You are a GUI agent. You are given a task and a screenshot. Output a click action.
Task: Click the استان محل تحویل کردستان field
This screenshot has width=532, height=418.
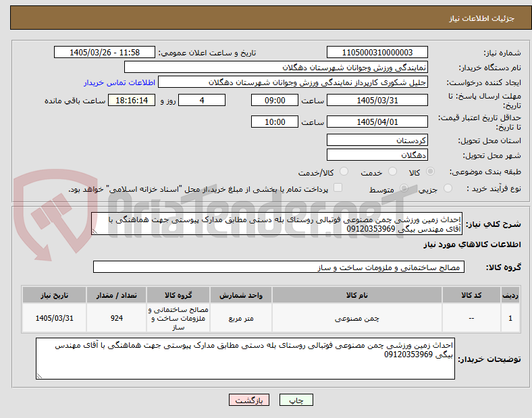[377, 140]
